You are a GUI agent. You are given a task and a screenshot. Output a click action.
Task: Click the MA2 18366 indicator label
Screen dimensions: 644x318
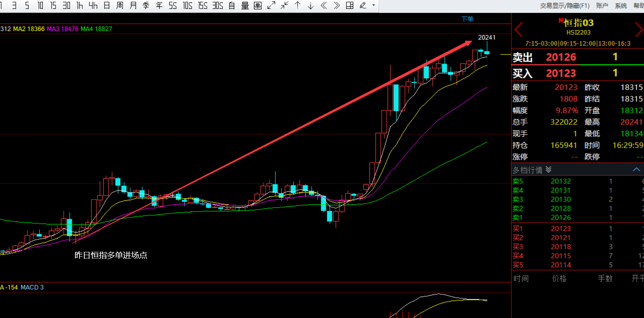(29, 29)
